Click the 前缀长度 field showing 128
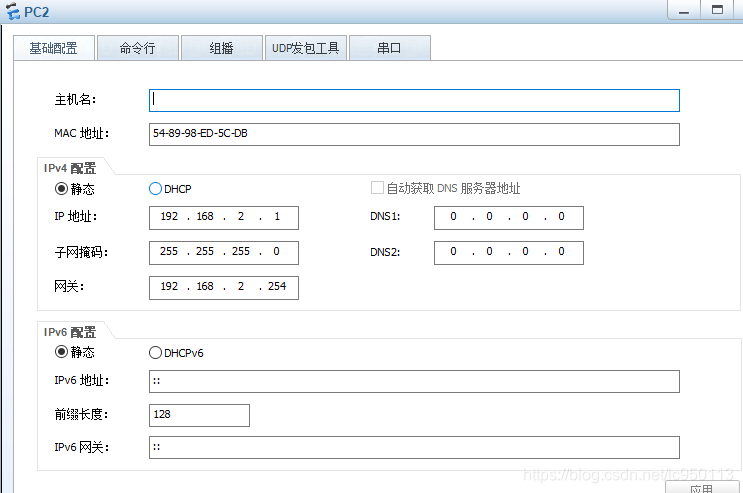Screen dimensions: 743x493 coord(199,415)
